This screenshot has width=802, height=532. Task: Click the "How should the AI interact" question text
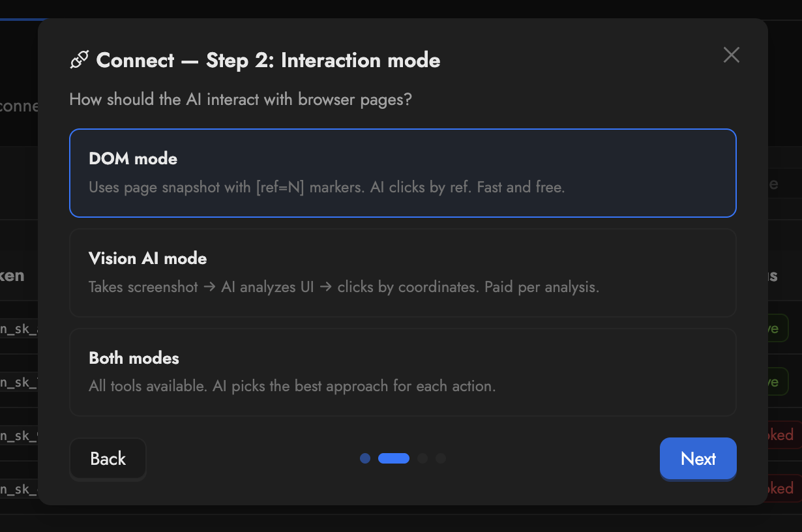click(x=241, y=100)
